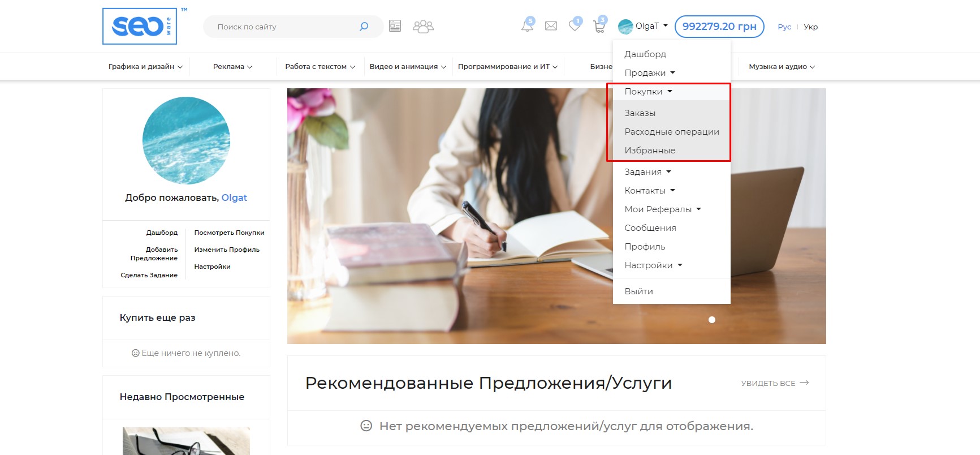980x455 pixels.
Task: Select Расходные операции menu item
Action: 671,132
